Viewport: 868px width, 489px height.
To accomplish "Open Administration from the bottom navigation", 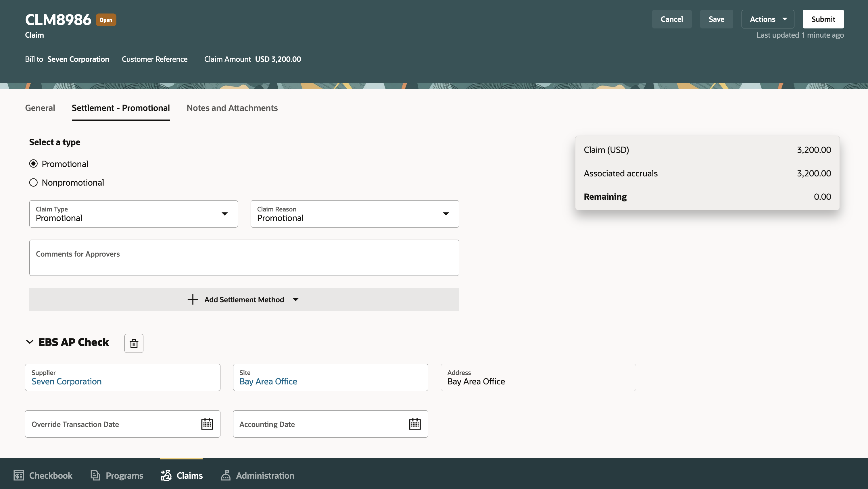I will coord(258,475).
